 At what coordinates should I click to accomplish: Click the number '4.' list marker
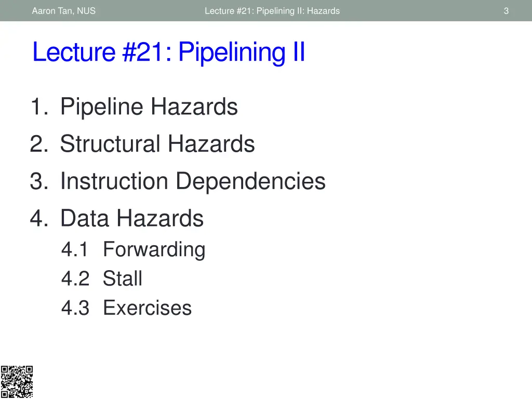point(39,218)
